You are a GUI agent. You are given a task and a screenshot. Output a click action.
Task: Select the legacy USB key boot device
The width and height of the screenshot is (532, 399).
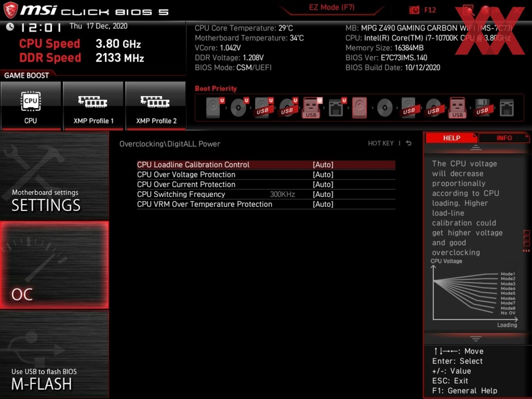pyautogui.click(x=458, y=108)
